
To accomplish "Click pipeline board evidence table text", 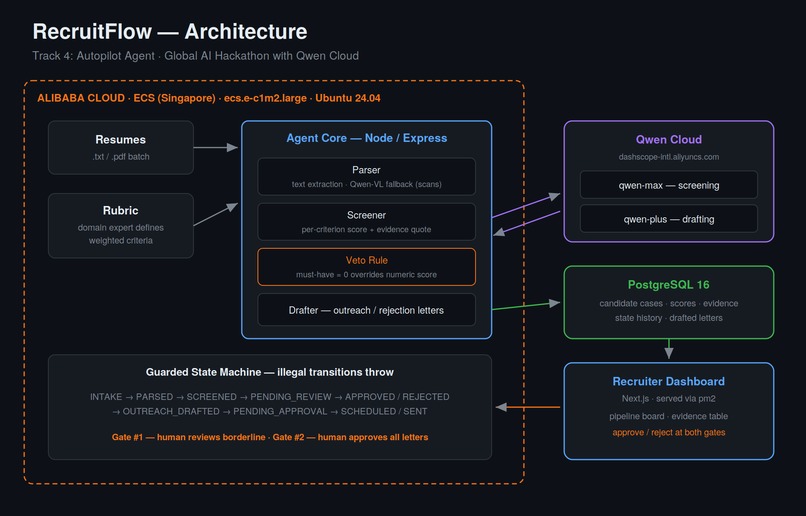I will tap(669, 416).
